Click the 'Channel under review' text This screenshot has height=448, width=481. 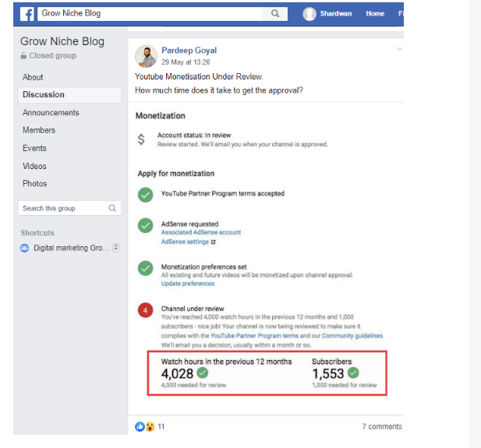(x=193, y=309)
